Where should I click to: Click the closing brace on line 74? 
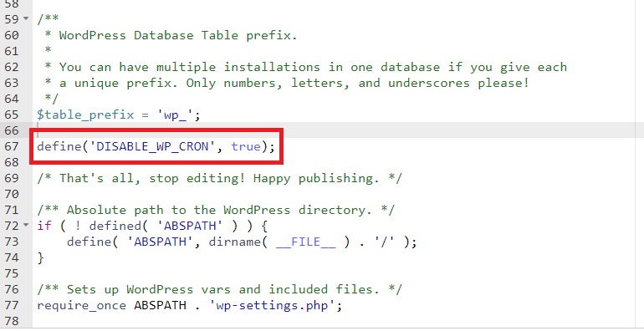point(40,258)
